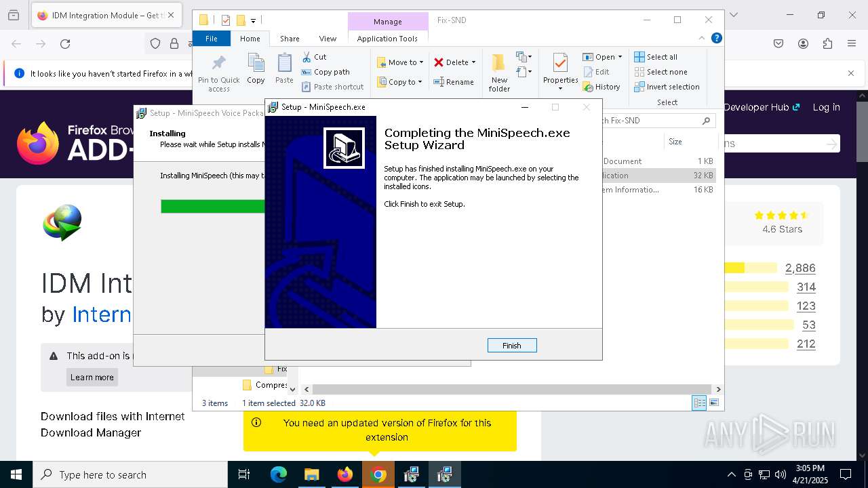
Task: Click Paste shortcut in ribbon
Action: (x=332, y=87)
